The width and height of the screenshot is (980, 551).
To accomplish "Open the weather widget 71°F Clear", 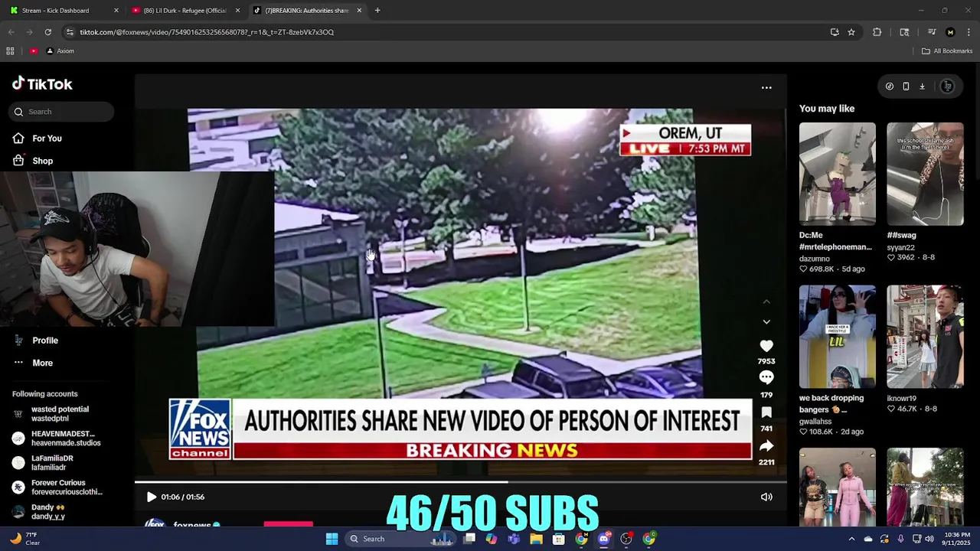I will coord(23,539).
